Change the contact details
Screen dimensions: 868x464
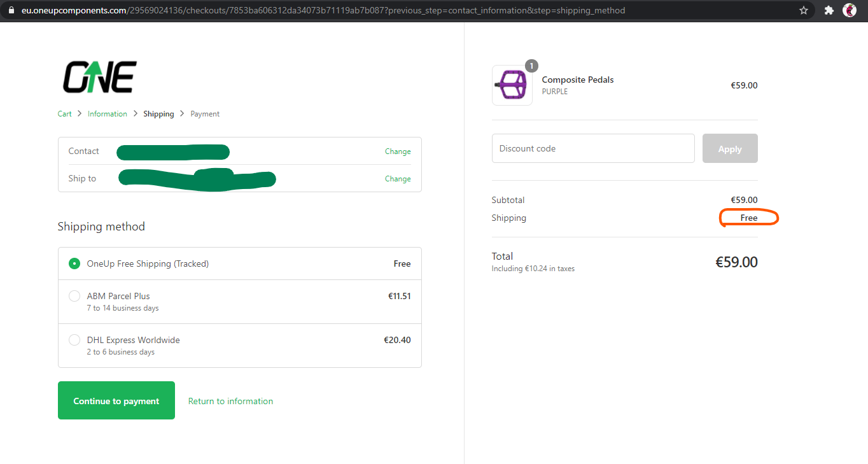point(398,151)
